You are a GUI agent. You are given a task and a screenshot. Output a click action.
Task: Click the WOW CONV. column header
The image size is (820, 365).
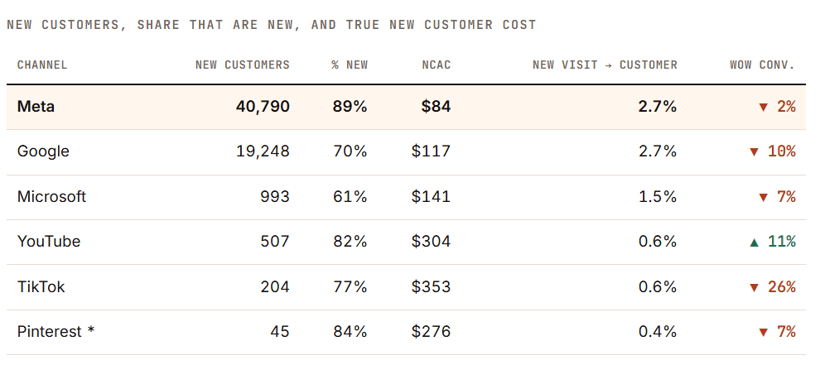tap(762, 65)
